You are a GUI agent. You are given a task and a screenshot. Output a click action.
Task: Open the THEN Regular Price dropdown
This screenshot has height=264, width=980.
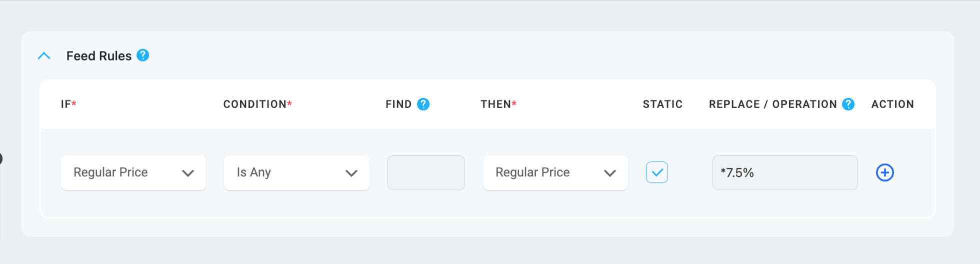(x=555, y=172)
